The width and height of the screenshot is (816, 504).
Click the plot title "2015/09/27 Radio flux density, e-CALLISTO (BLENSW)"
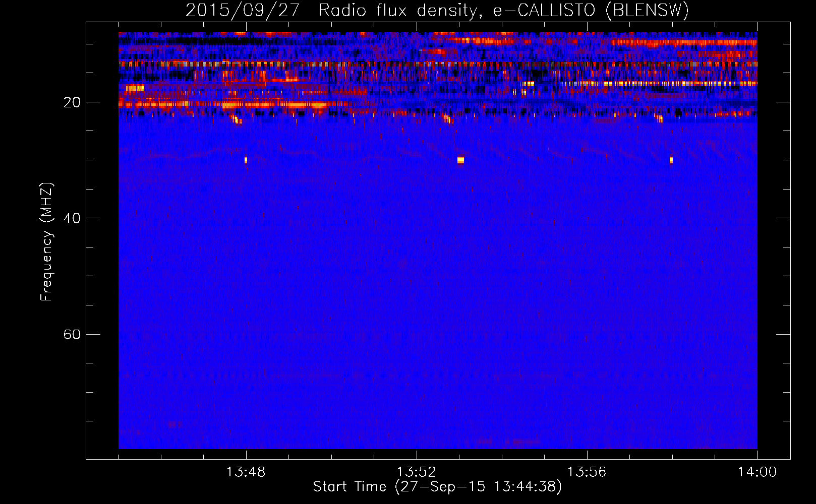pyautogui.click(x=437, y=10)
